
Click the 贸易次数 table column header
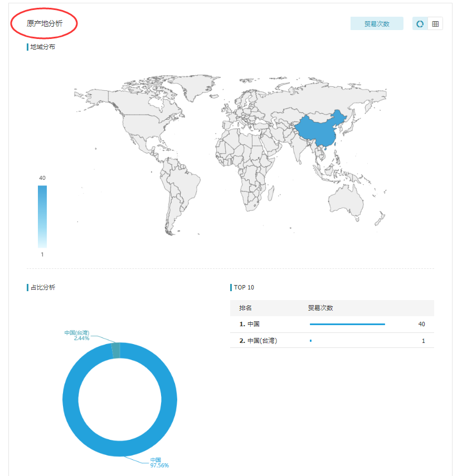tap(320, 308)
